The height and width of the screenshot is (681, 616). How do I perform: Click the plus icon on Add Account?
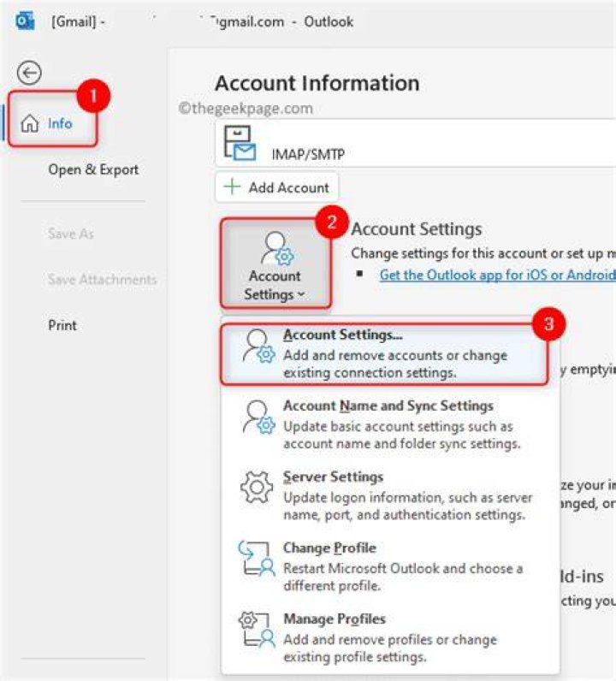tap(232, 187)
